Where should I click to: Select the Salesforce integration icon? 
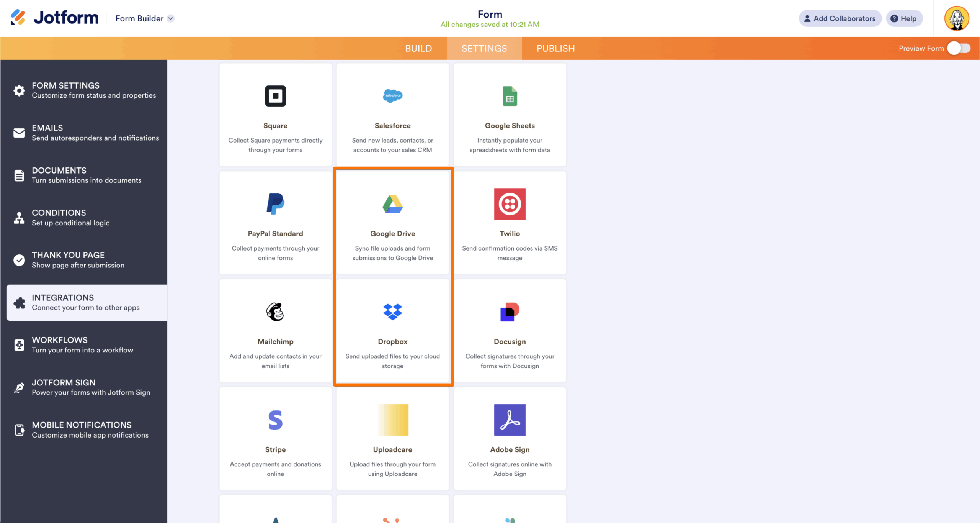click(x=392, y=96)
